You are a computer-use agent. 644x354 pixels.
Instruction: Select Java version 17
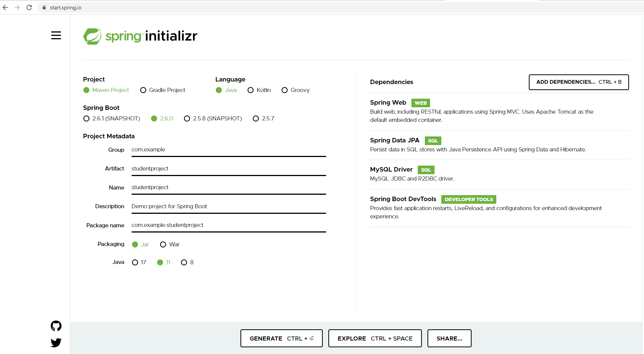click(x=139, y=262)
